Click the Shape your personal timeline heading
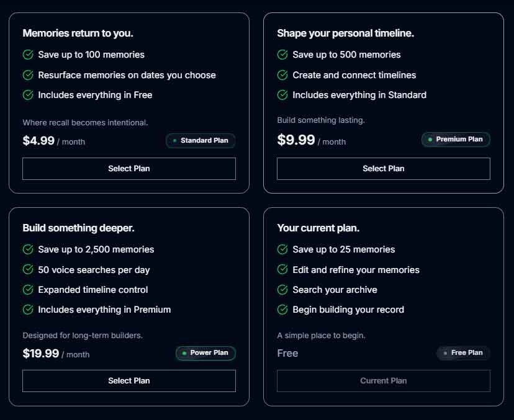Image resolution: width=514 pixels, height=420 pixels. click(345, 34)
